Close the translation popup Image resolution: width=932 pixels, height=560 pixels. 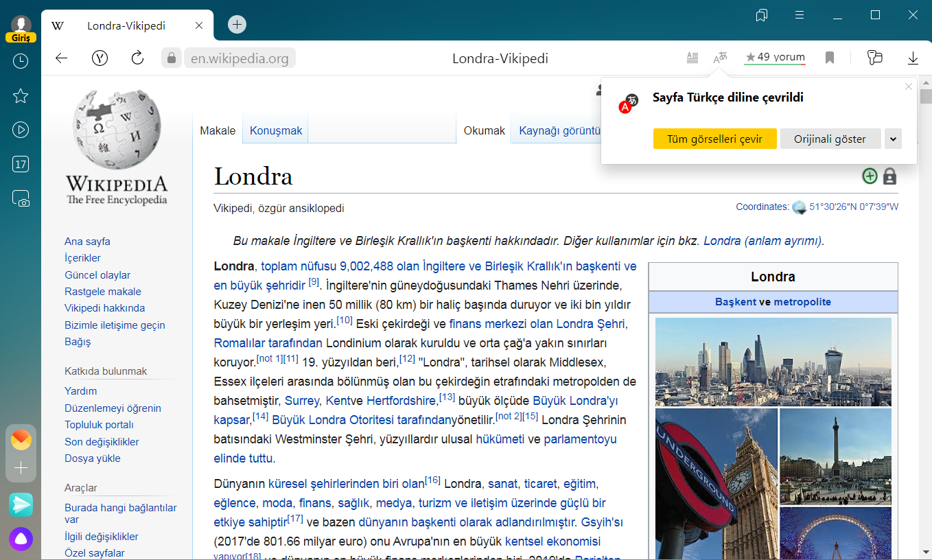pyautogui.click(x=909, y=86)
